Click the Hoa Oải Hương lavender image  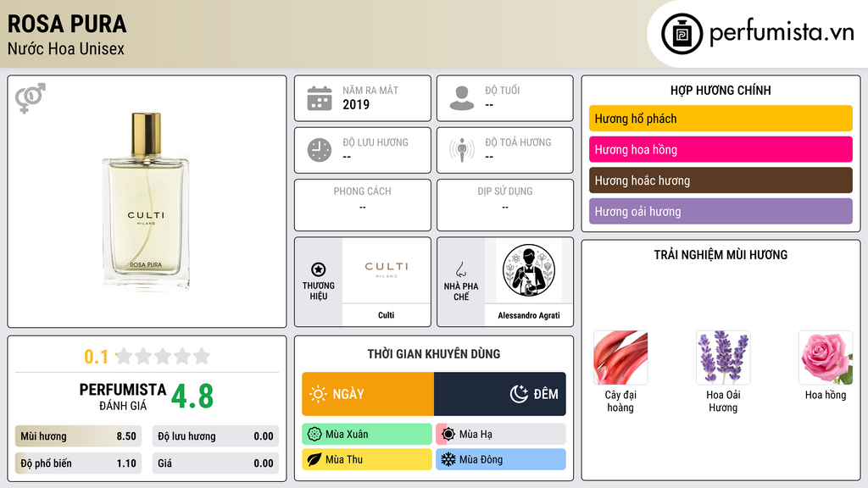[723, 358]
